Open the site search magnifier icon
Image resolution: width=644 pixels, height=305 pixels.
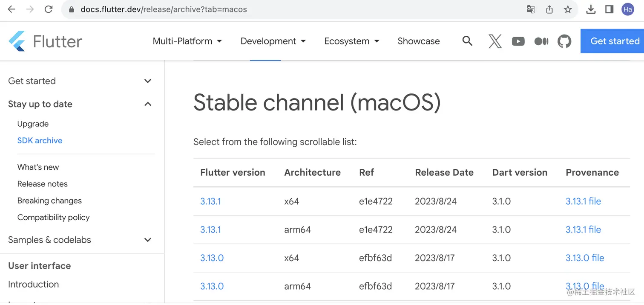(467, 41)
